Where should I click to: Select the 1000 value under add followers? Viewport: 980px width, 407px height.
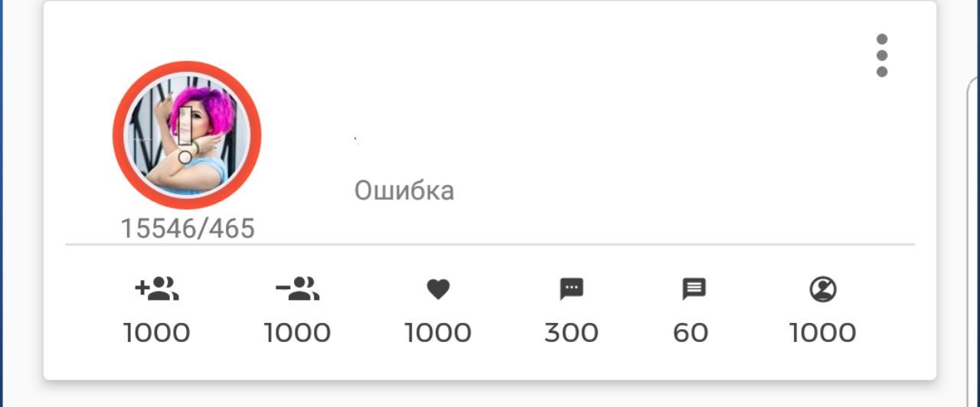coord(157,333)
